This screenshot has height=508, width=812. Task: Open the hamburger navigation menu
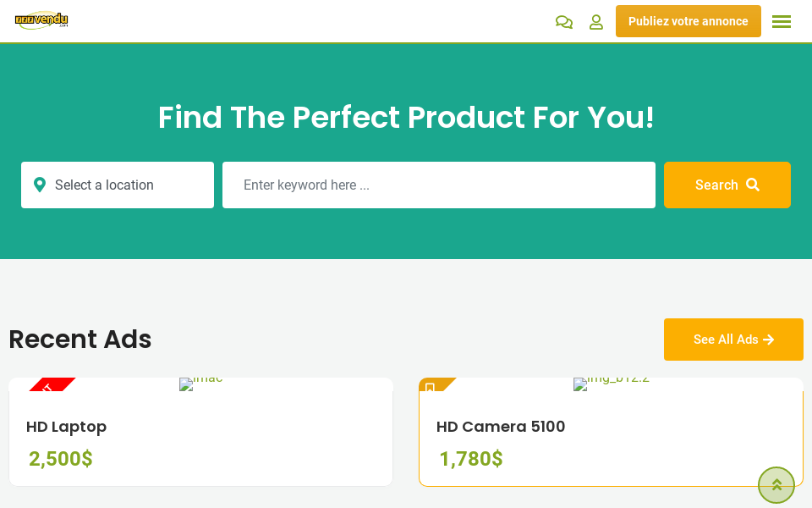click(x=782, y=22)
